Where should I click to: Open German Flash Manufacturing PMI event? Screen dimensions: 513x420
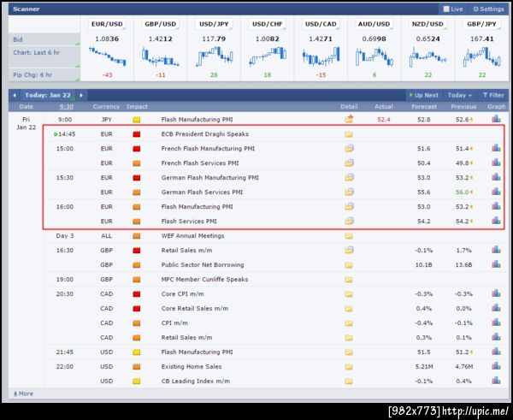[x=210, y=178]
